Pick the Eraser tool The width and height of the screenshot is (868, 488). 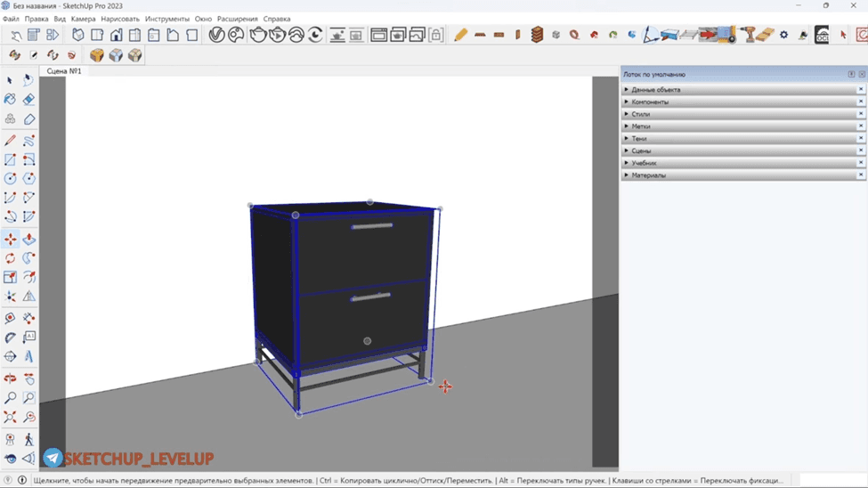[x=28, y=100]
